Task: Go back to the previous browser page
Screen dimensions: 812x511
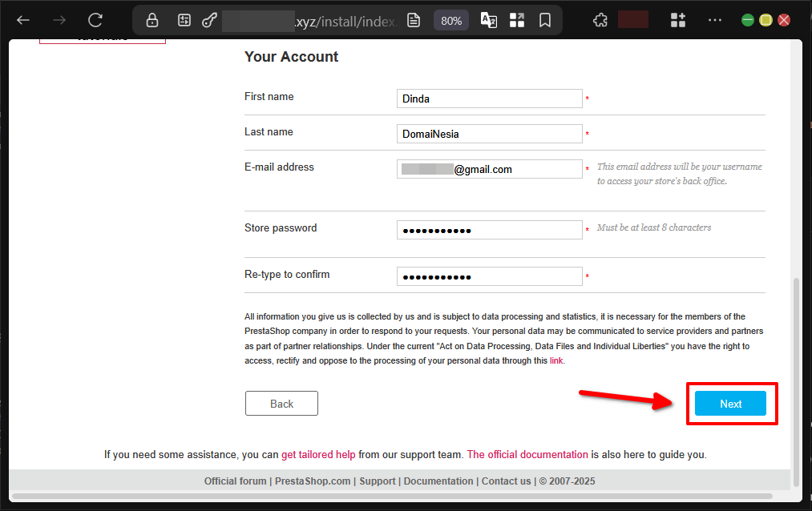Action: [x=23, y=20]
